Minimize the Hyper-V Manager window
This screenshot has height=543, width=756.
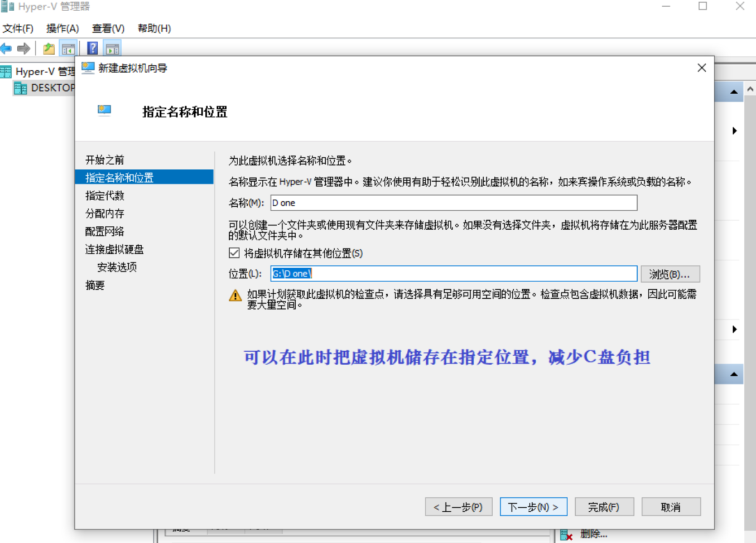666,6
